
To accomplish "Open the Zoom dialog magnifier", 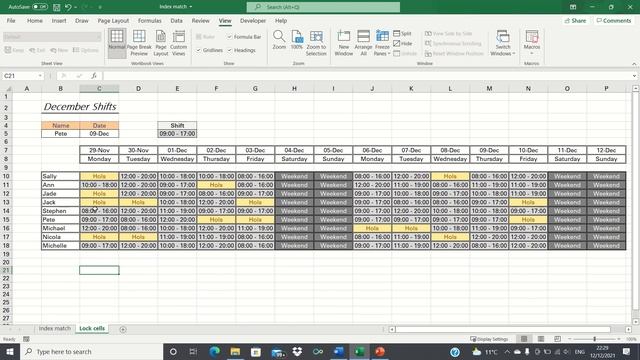I will pos(279,40).
